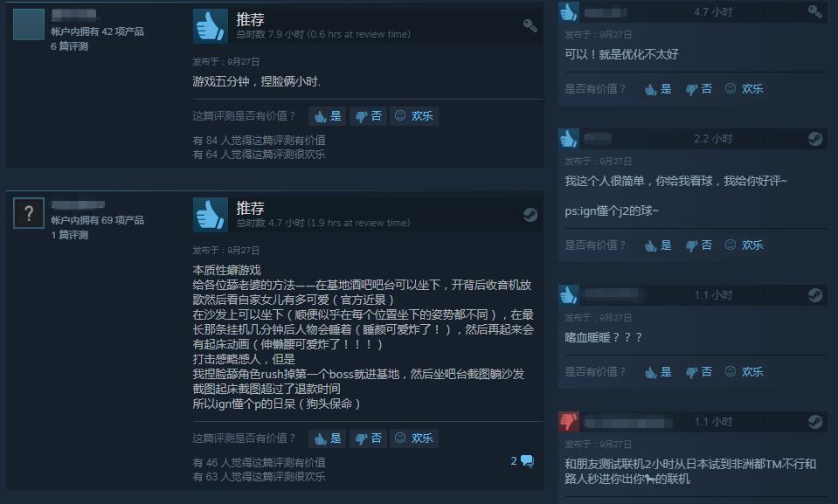Open the 6 篇评测 reviews link
Screen dimensions: 838x504
(70, 46)
